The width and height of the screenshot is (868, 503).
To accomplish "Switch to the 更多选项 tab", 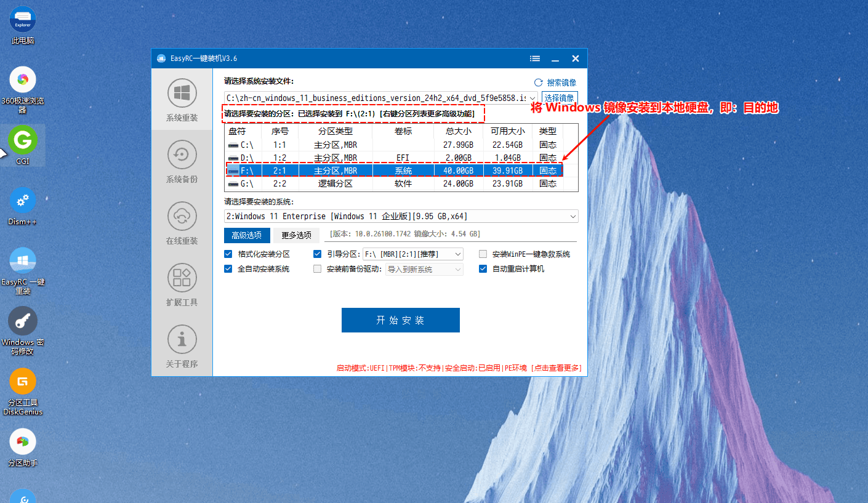I will [x=296, y=235].
